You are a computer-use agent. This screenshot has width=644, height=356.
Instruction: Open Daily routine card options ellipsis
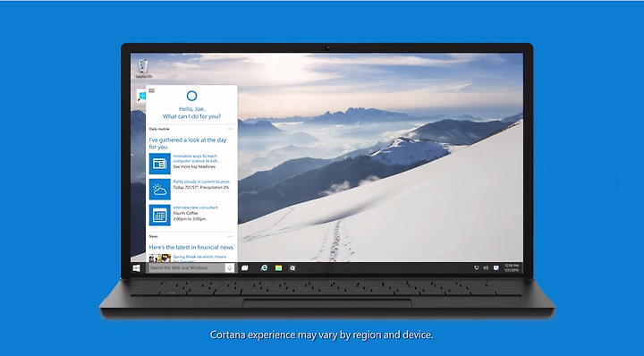pos(230,129)
